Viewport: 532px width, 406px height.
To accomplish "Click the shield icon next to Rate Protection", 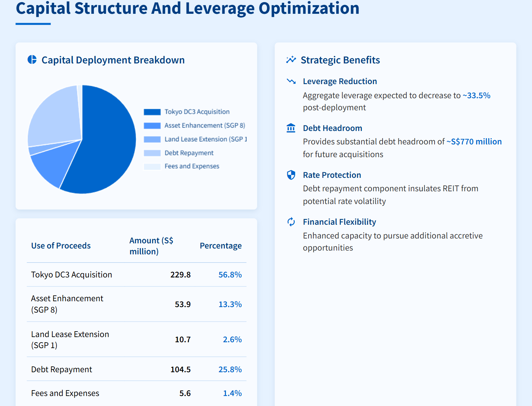I will [291, 175].
